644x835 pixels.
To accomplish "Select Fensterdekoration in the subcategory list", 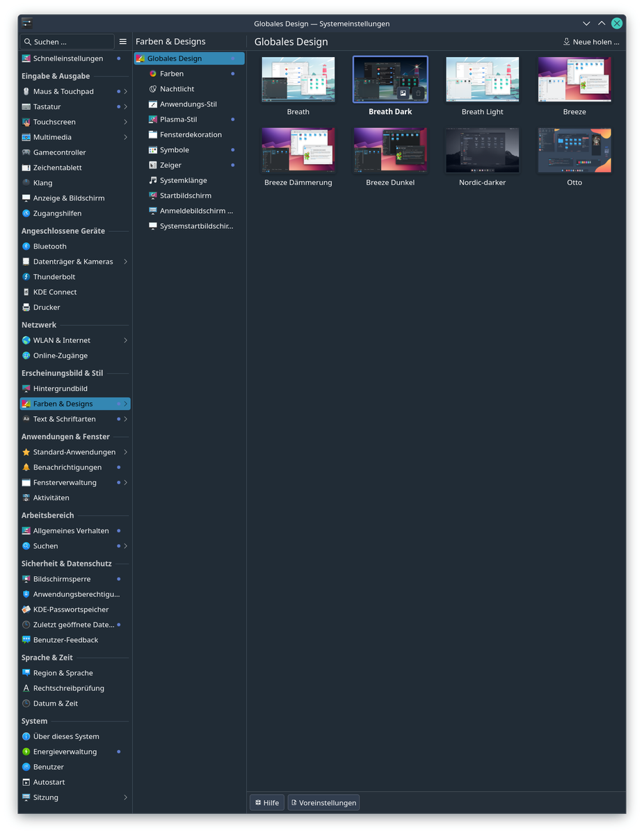I will 191,135.
